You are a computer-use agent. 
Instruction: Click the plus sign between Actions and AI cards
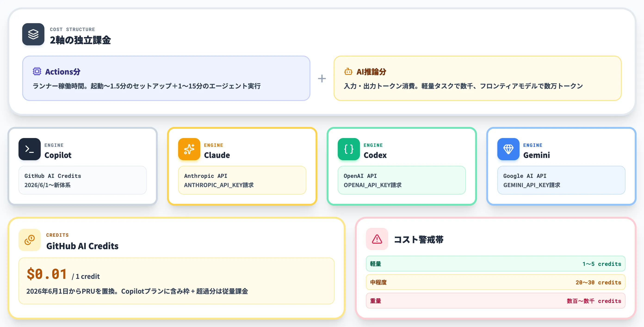tap(322, 79)
